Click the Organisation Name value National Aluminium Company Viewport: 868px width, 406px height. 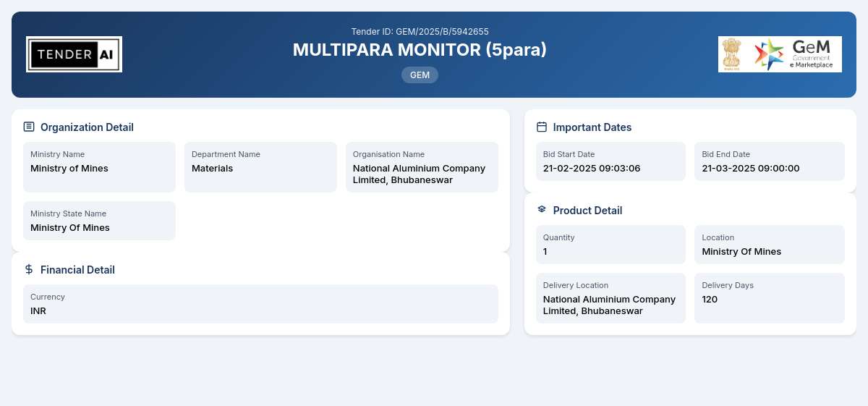point(419,174)
